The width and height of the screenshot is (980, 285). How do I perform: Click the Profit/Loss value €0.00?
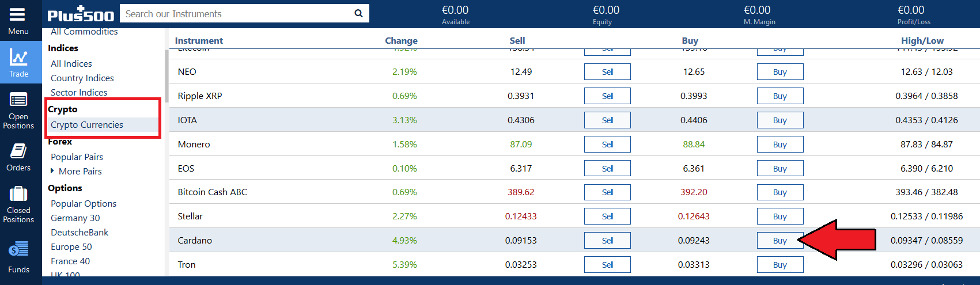pos(911,10)
